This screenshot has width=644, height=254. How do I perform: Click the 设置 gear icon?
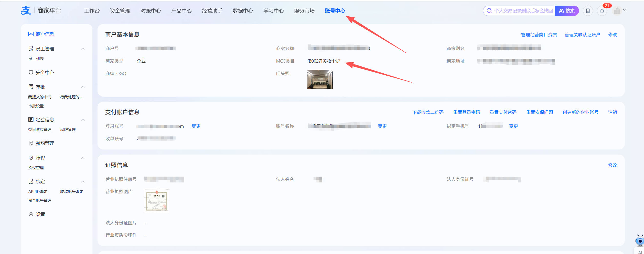pyautogui.click(x=31, y=214)
